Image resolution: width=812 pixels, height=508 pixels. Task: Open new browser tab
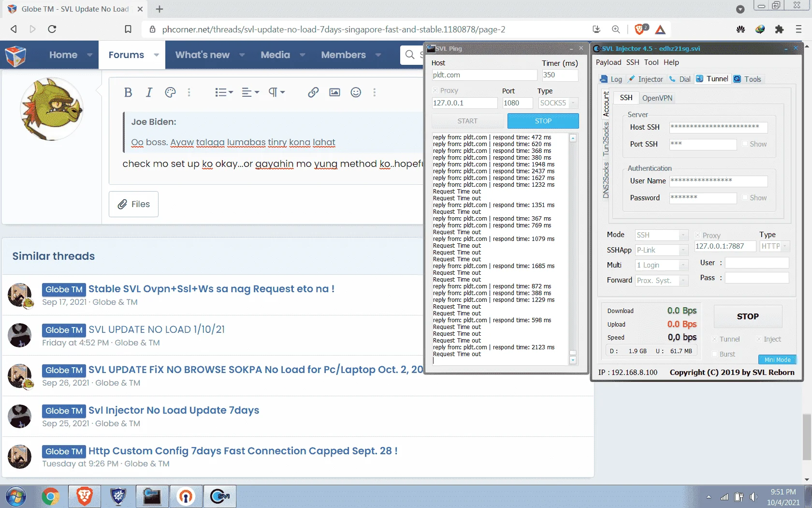[x=159, y=9]
